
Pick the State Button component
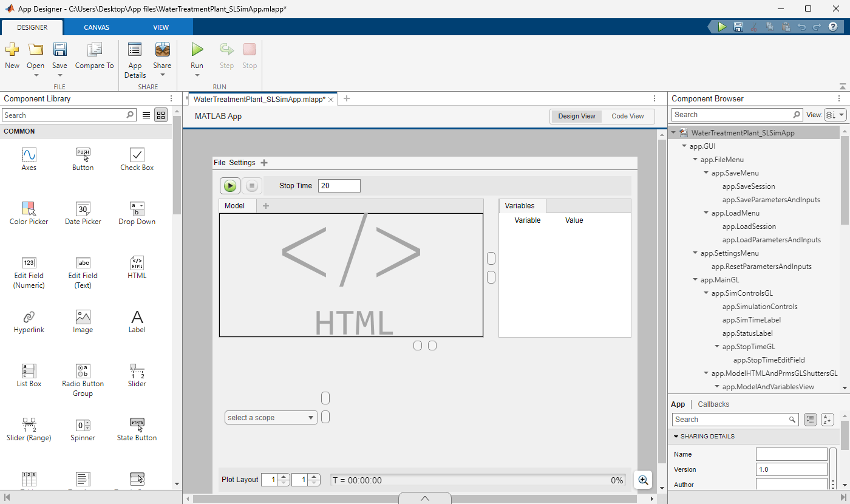[x=137, y=426]
